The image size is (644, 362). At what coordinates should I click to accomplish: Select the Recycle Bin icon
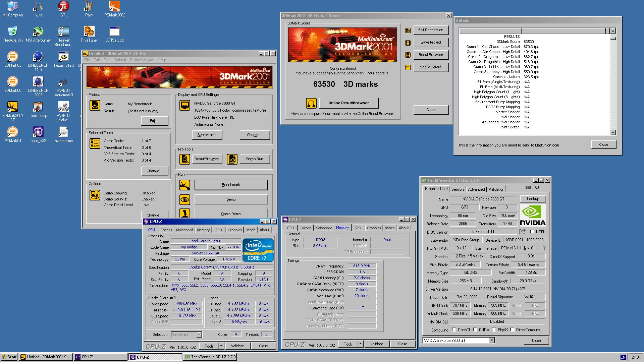pyautogui.click(x=13, y=34)
